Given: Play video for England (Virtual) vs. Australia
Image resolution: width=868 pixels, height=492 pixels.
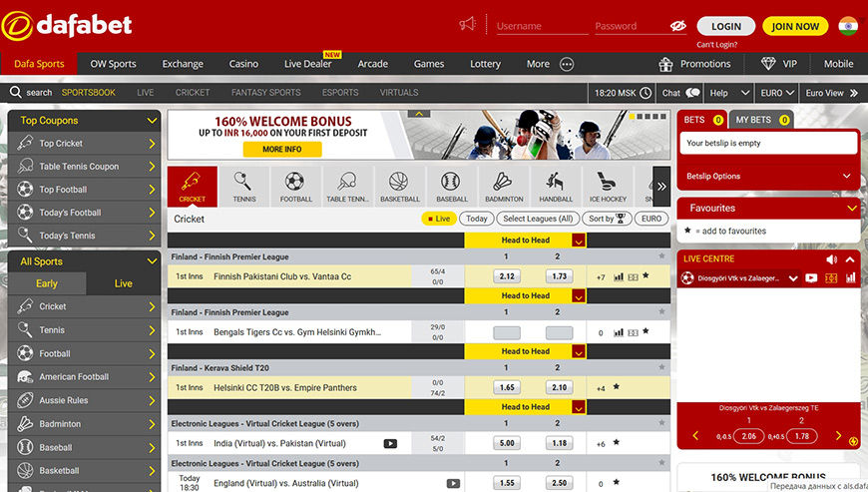Looking at the screenshot, I should point(453,483).
